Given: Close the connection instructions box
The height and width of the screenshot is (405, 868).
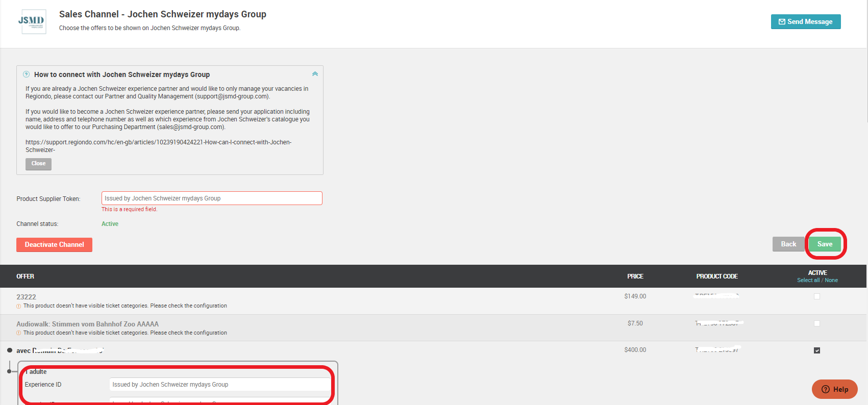Looking at the screenshot, I should tap(38, 164).
